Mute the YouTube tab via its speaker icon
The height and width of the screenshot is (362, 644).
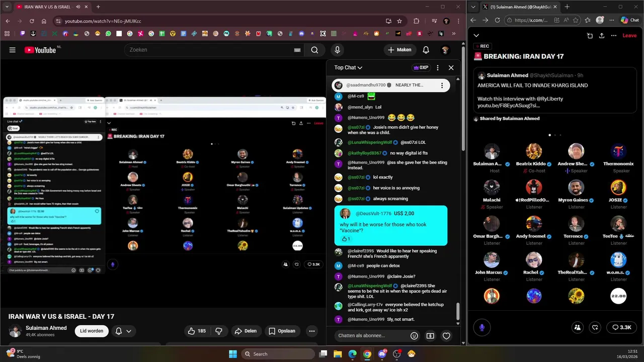(78, 7)
